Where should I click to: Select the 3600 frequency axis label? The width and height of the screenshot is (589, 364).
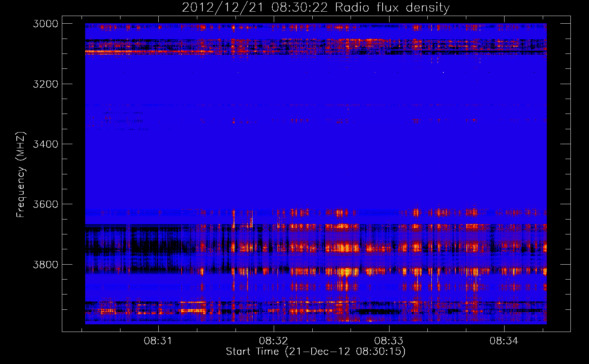point(46,204)
